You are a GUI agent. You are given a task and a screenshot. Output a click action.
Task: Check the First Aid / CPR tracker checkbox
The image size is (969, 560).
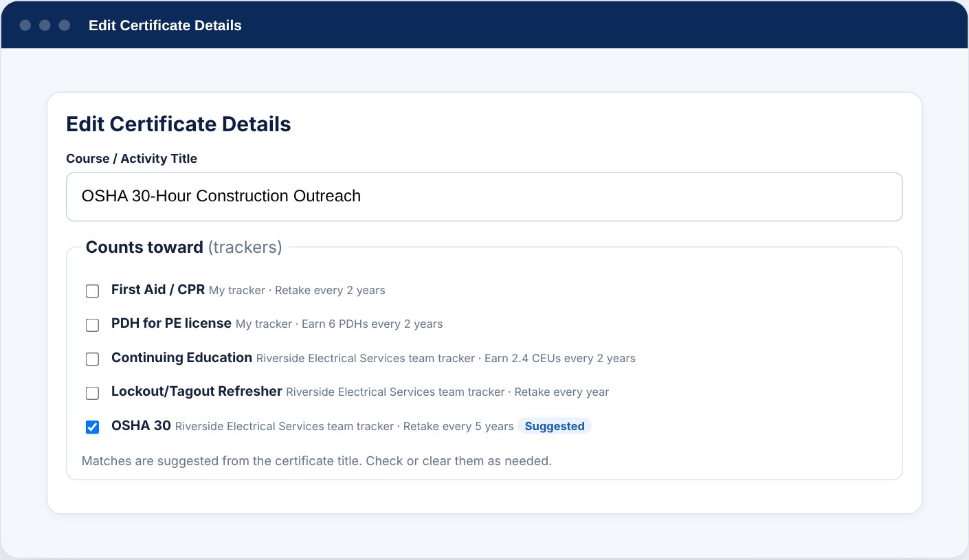92,291
